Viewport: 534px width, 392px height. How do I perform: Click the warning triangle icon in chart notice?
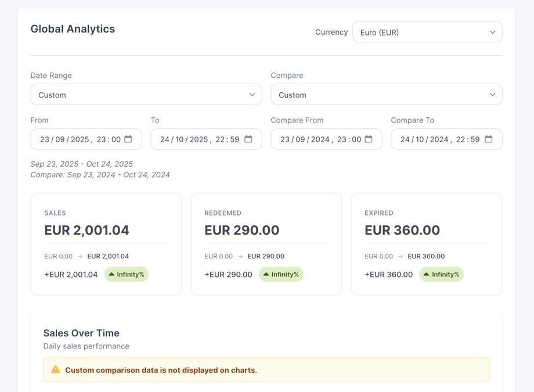(56, 370)
